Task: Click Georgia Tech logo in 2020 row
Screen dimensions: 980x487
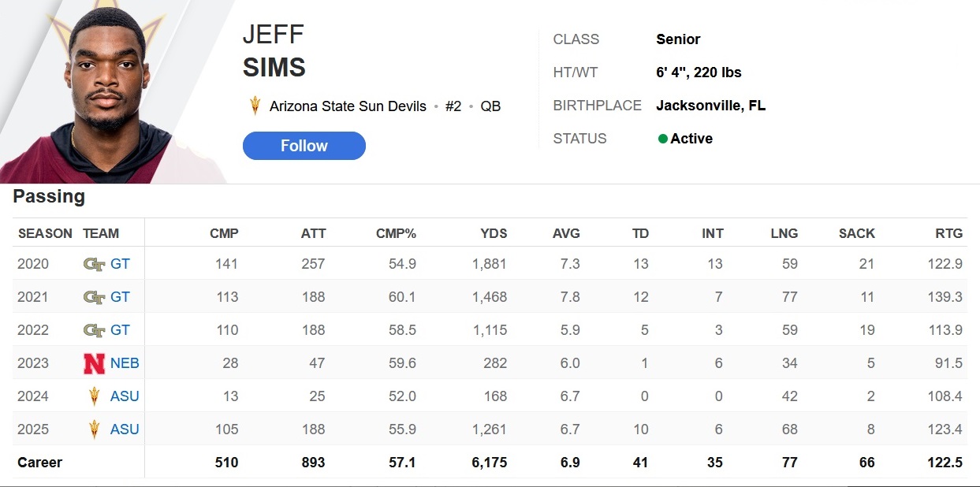Action: (x=94, y=264)
